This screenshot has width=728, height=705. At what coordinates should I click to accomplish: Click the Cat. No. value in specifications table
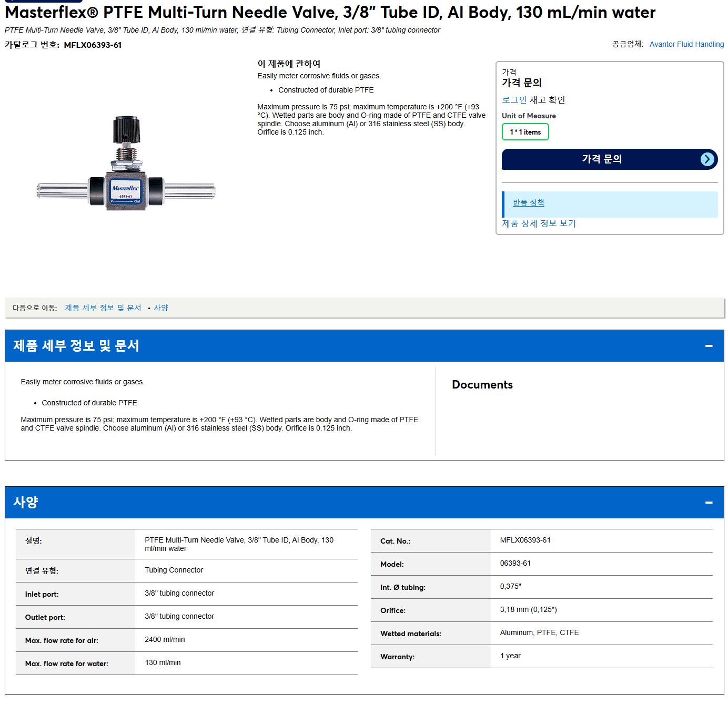pyautogui.click(x=525, y=540)
